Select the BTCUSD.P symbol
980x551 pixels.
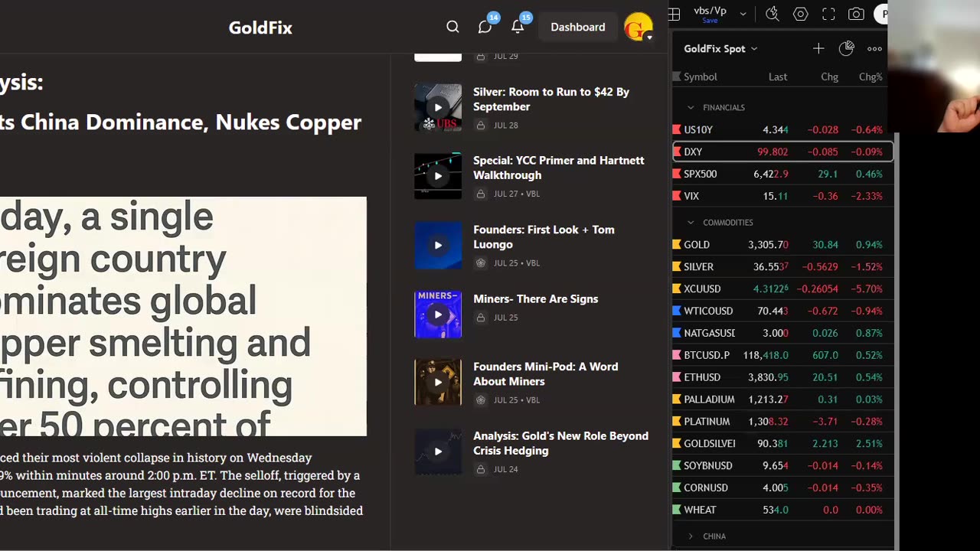(707, 356)
